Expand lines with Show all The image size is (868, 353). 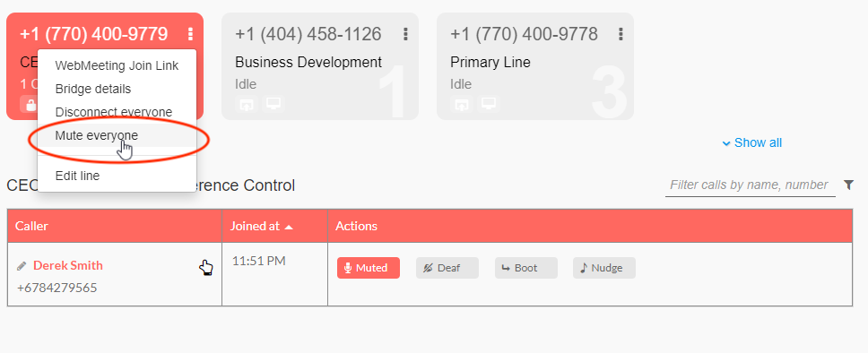tap(752, 142)
